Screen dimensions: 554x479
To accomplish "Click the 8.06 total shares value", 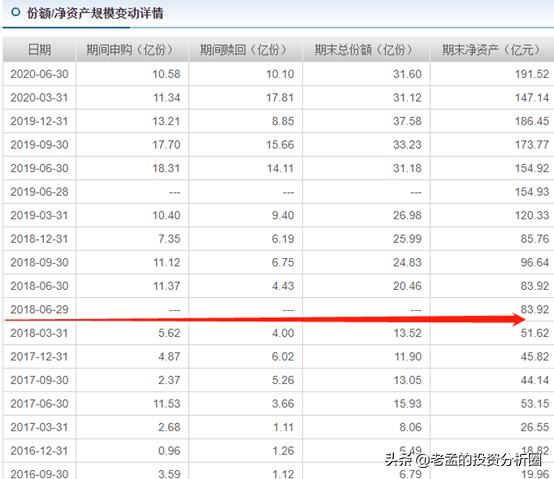I will tap(410, 427).
